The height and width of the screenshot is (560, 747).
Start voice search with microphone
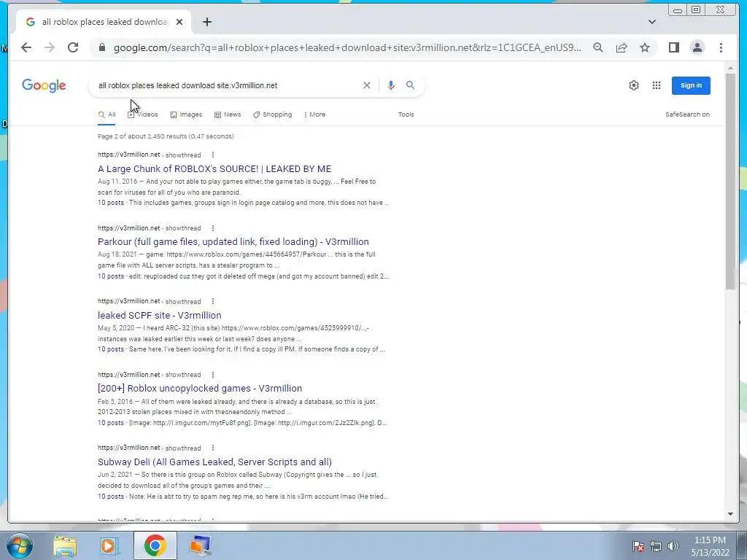click(x=391, y=85)
